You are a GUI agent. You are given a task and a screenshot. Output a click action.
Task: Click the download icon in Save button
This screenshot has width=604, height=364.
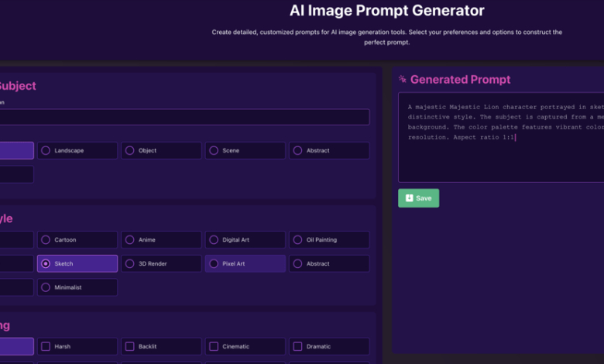[409, 198]
